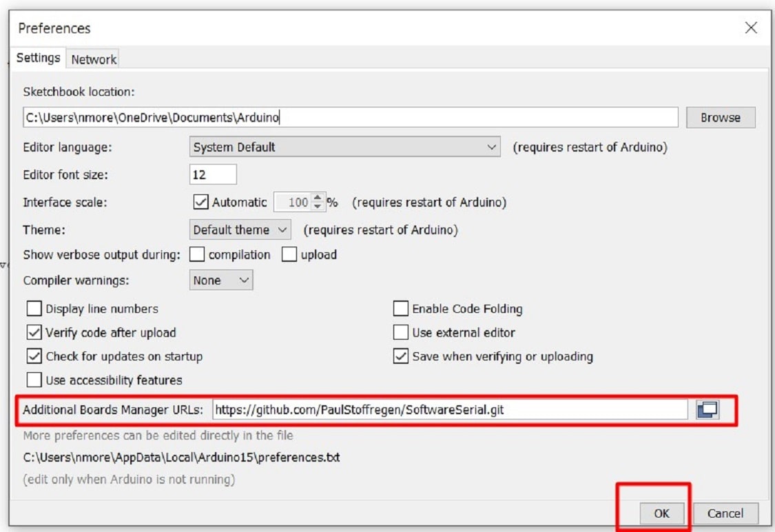Uncheck the Automatic interface scale checkbox

(200, 202)
